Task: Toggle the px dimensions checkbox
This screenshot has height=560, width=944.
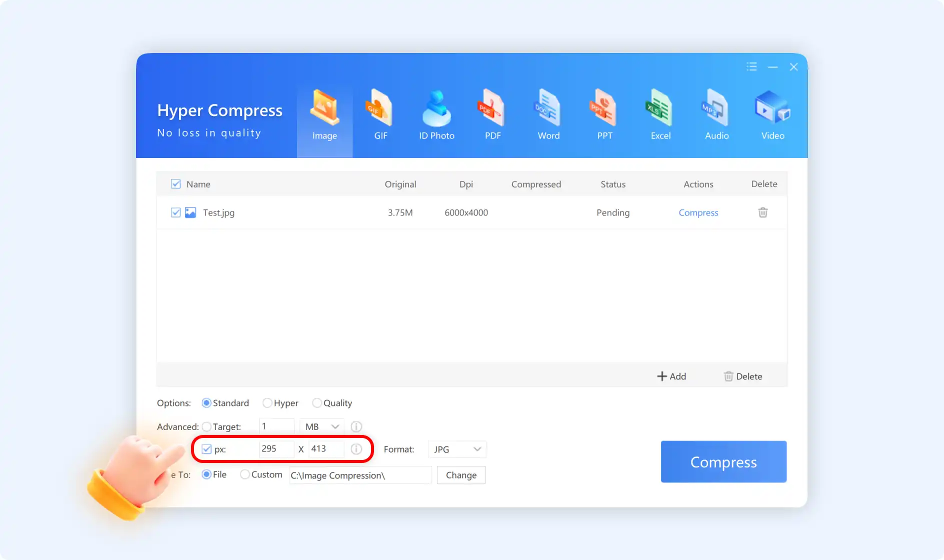Action: [x=206, y=449]
